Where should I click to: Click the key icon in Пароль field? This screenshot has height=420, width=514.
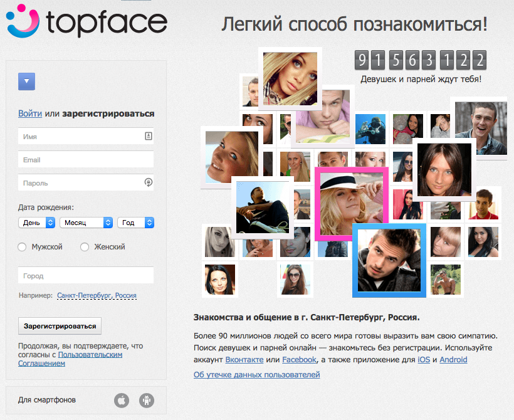pyautogui.click(x=149, y=182)
